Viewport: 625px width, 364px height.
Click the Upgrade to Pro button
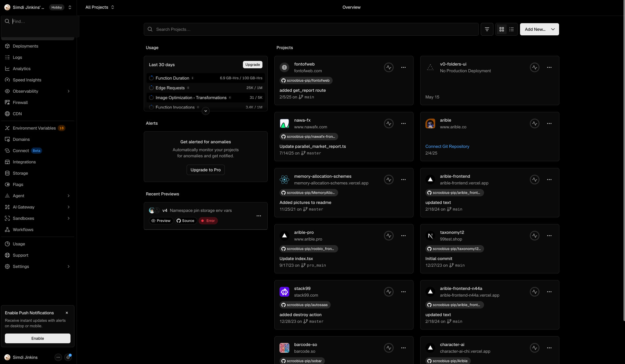point(205,170)
